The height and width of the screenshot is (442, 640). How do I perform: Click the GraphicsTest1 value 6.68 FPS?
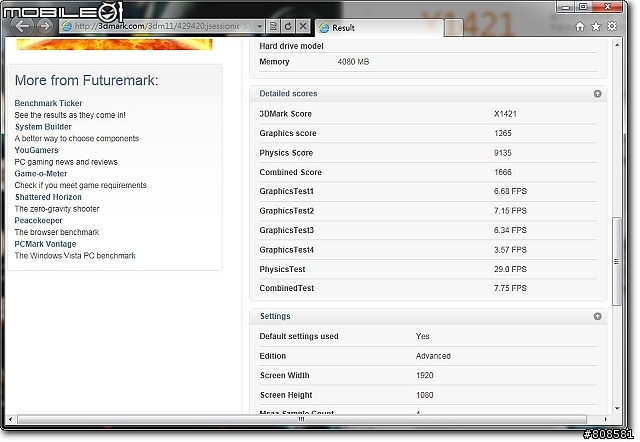tap(510, 191)
